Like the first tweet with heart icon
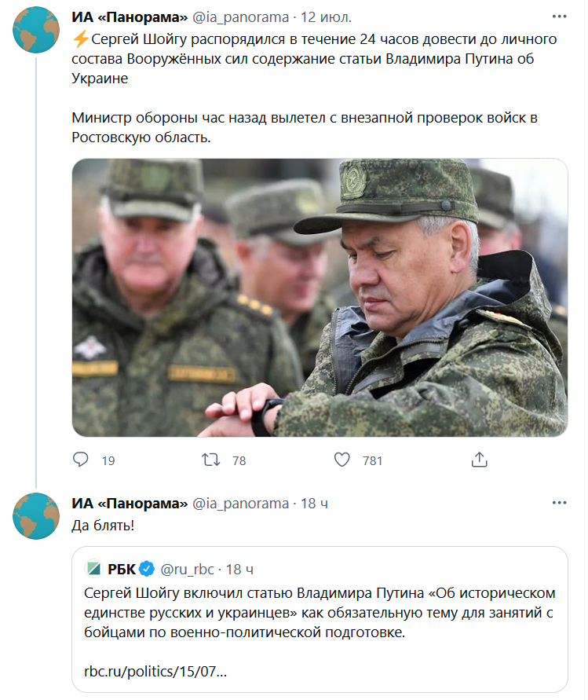 tap(341, 460)
